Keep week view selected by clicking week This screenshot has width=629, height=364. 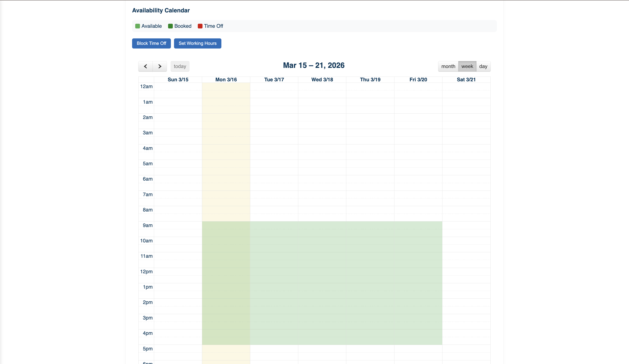[x=467, y=66]
